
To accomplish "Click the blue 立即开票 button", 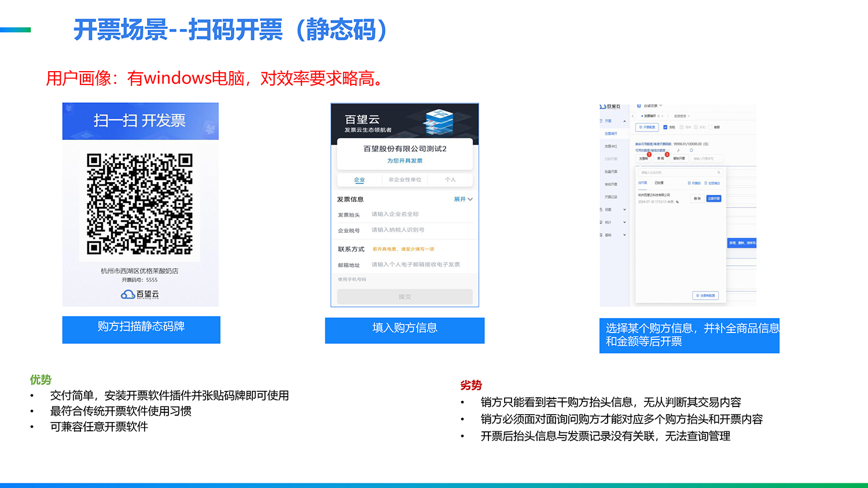I will point(713,198).
